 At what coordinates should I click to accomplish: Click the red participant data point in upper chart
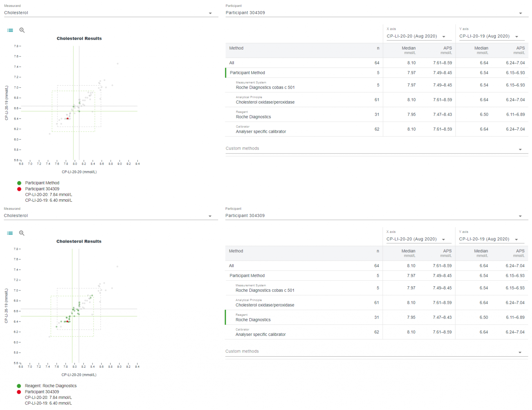tap(68, 119)
